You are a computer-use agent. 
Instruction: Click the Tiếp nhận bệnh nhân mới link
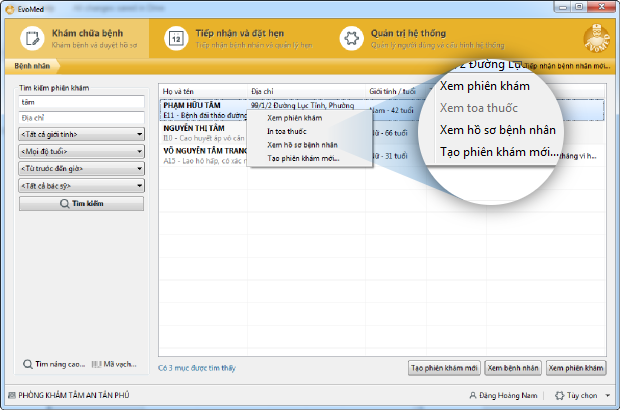pyautogui.click(x=567, y=66)
